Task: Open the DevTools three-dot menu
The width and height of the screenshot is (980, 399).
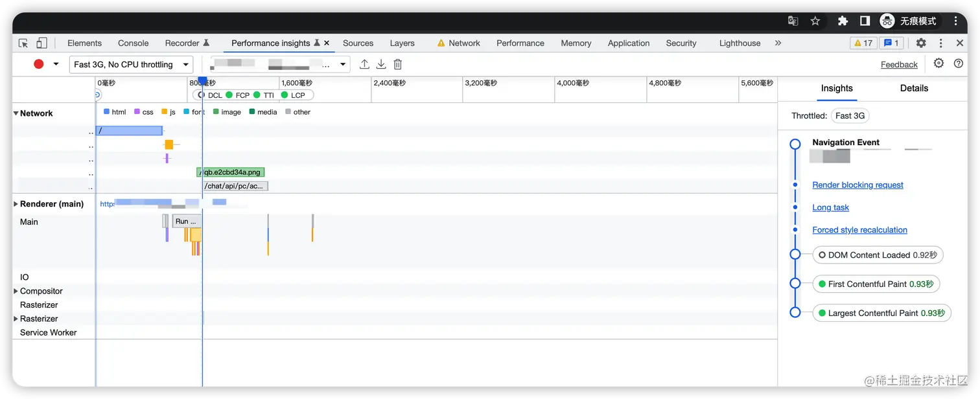Action: click(940, 43)
